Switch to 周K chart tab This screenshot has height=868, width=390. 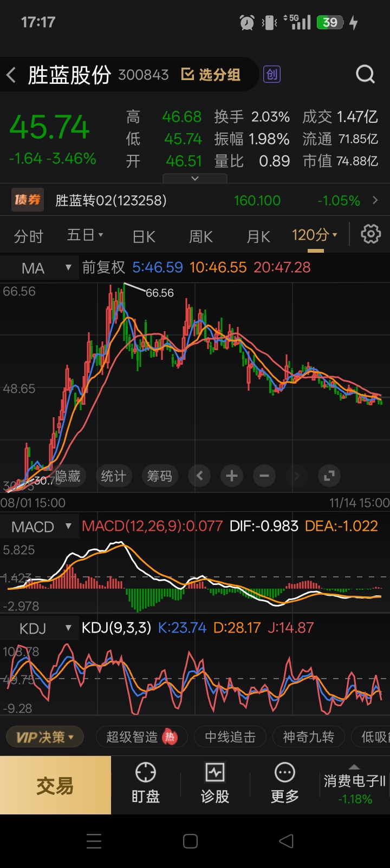[200, 236]
